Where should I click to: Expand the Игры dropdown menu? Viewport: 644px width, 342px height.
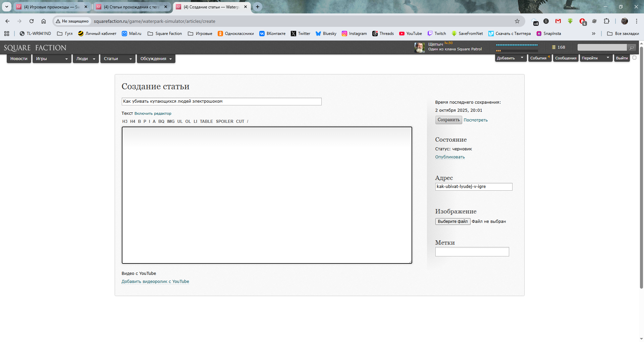point(52,59)
